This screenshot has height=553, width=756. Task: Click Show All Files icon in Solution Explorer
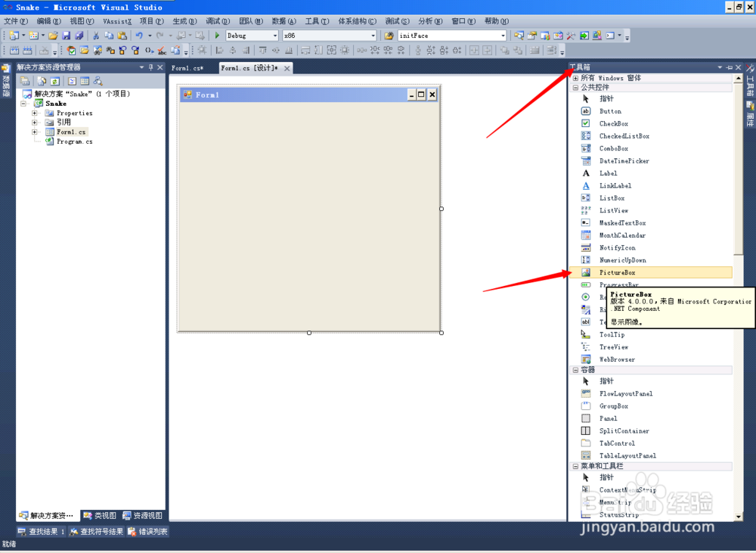click(42, 81)
